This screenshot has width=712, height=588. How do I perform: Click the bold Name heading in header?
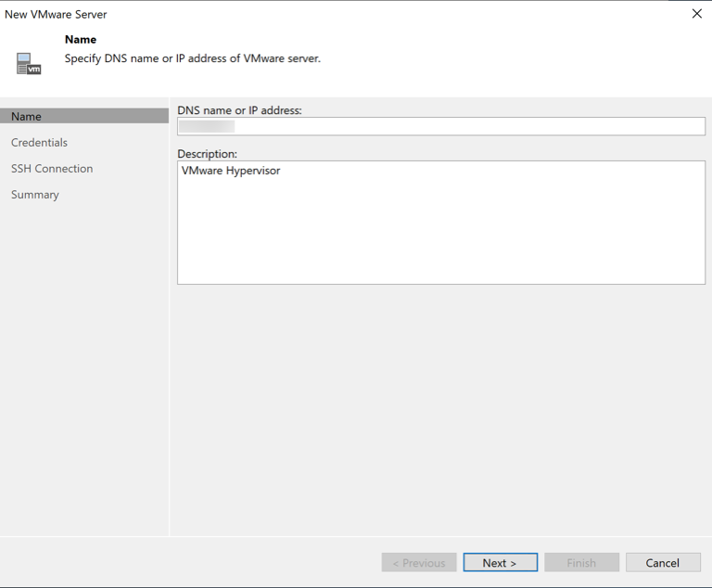81,40
